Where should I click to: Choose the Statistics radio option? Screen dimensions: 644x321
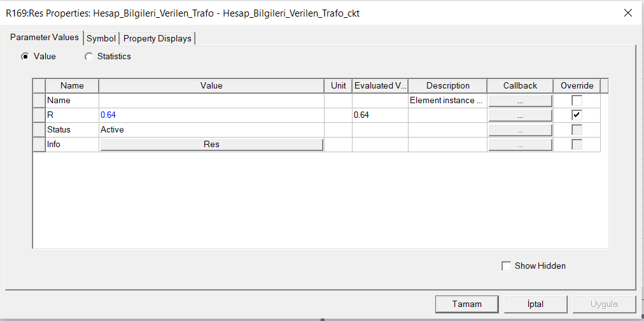coord(89,57)
